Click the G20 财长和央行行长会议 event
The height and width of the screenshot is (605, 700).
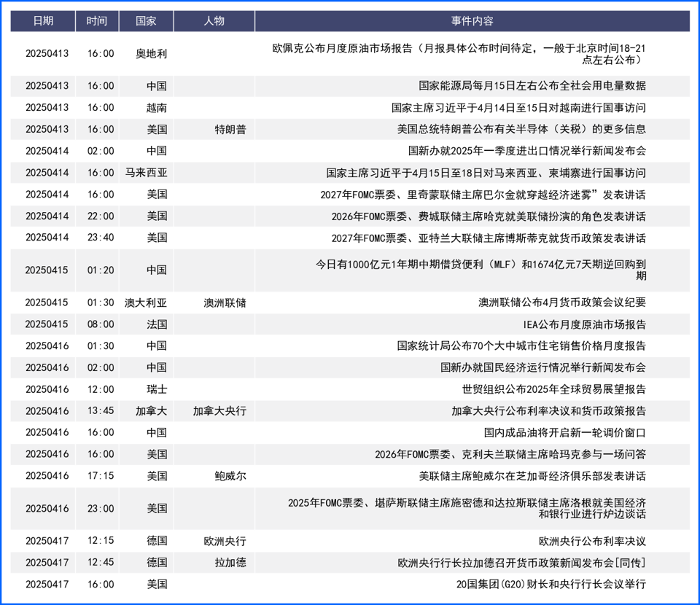[551, 585]
